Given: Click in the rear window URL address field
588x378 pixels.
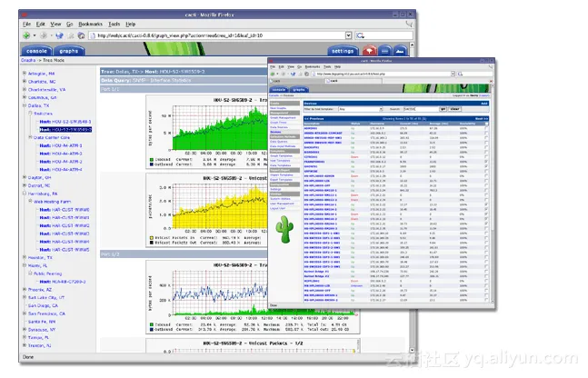Looking at the screenshot, I should tap(219, 35).
